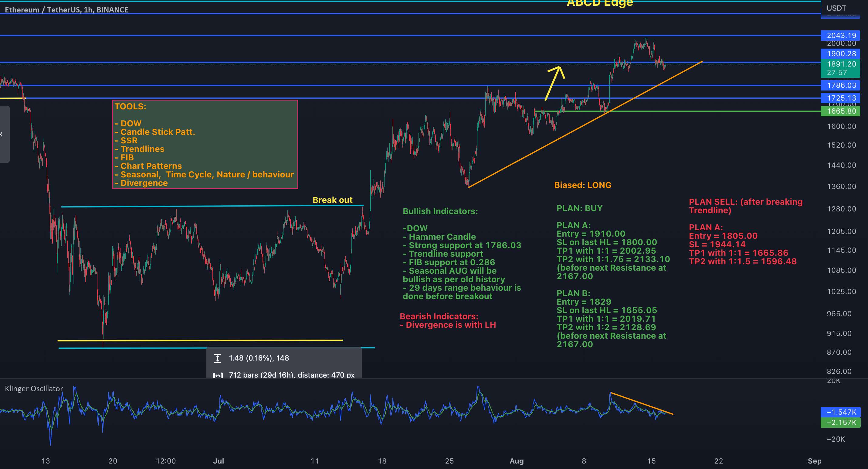Select the Ethereum / TetherUS chart title

[x=66, y=9]
